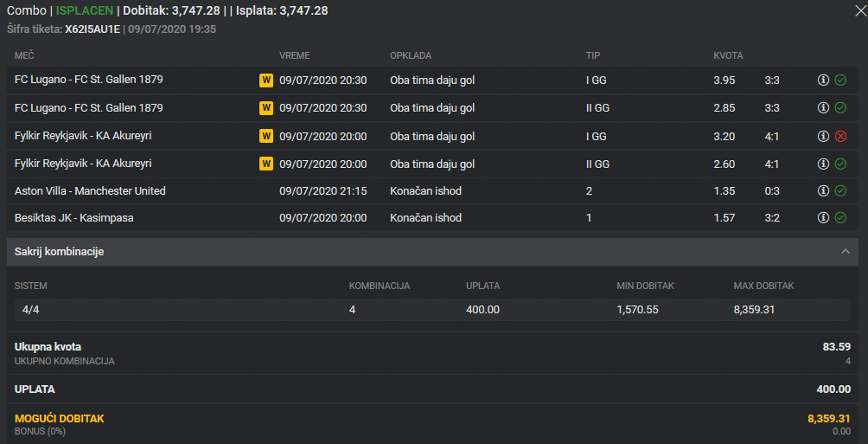This screenshot has height=444, width=868.
Task: Click info icon for Fylkir II GG bet
Action: pos(823,164)
